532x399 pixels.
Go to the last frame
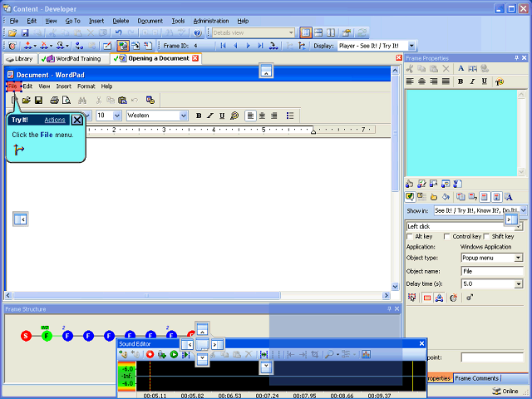point(260,46)
